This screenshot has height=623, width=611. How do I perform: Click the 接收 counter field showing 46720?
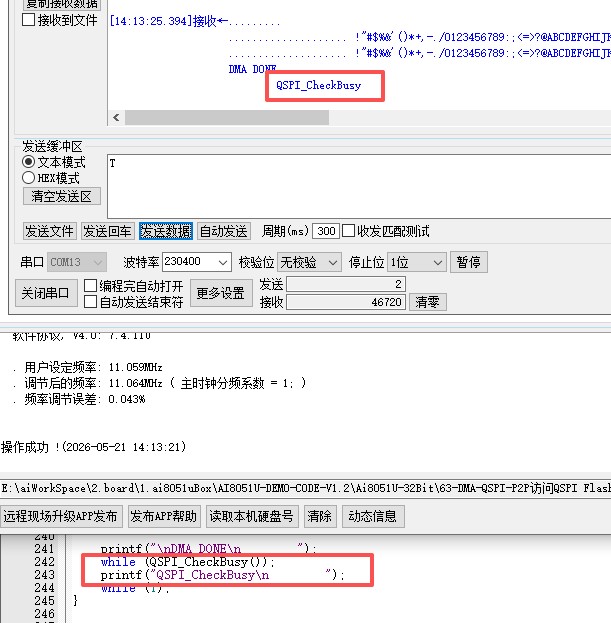pyautogui.click(x=346, y=302)
